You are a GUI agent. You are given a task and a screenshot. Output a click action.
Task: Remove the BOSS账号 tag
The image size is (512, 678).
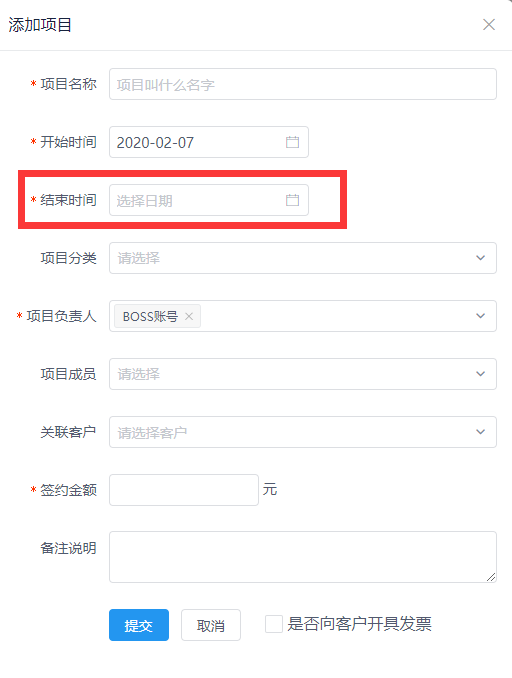(189, 316)
